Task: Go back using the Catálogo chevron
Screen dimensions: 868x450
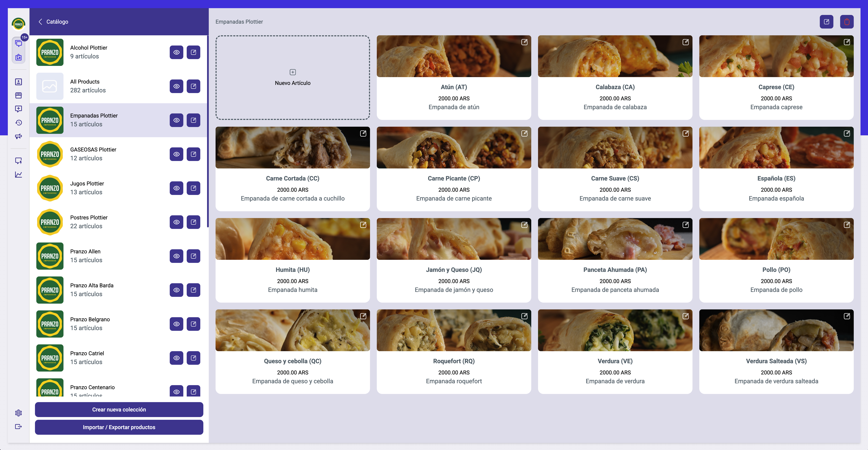Action: click(40, 22)
